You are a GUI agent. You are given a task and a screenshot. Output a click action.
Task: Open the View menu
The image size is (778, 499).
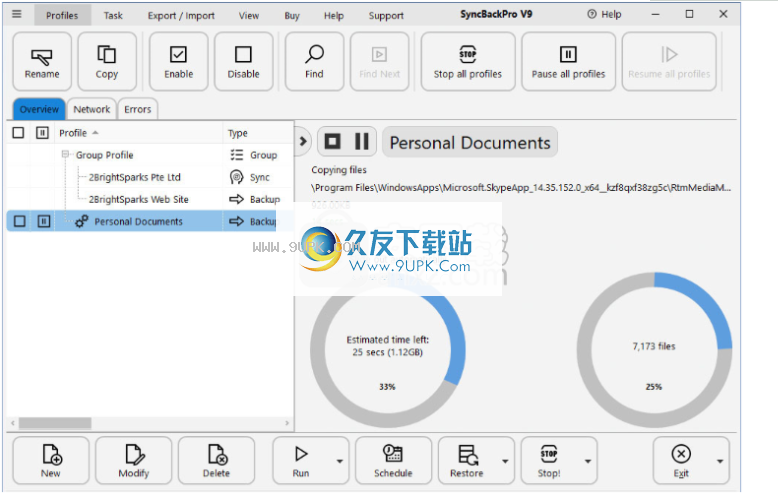(249, 15)
